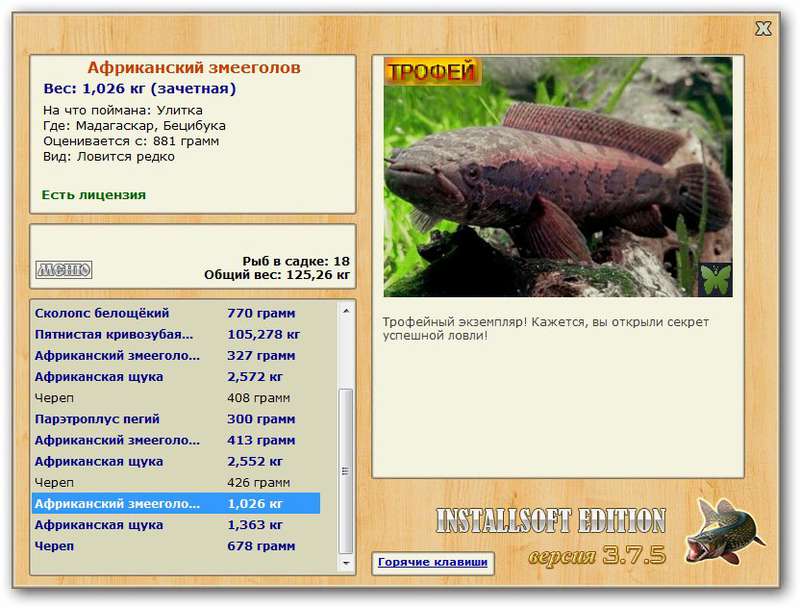This screenshot has width=800, height=608.
Task: Select the Череп 408 грамм item
Action: point(176,398)
